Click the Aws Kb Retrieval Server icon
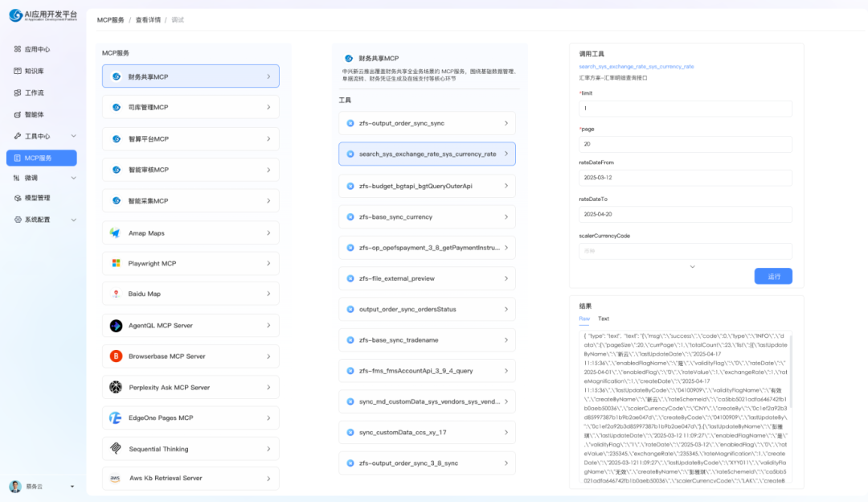Viewport: 868px width, 502px height. (x=115, y=478)
